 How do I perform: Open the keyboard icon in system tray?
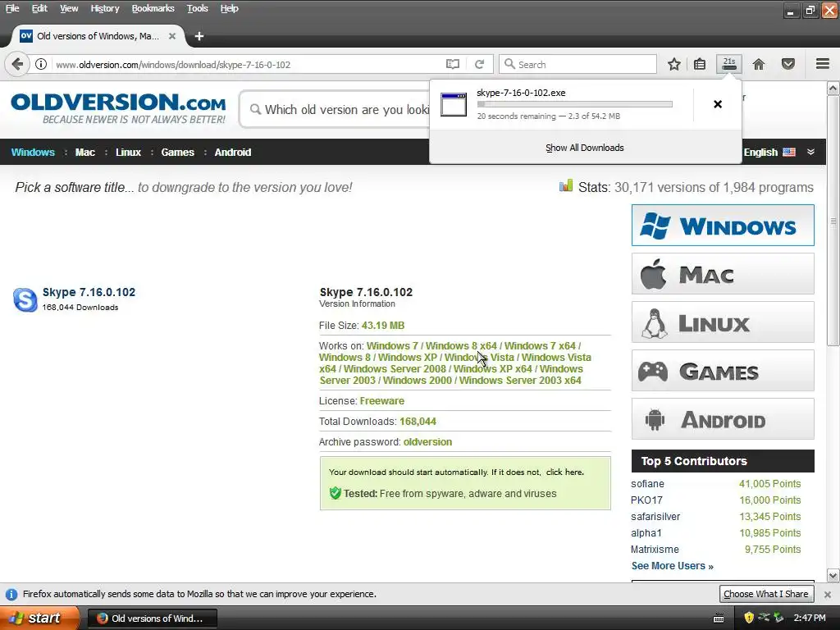click(719, 619)
